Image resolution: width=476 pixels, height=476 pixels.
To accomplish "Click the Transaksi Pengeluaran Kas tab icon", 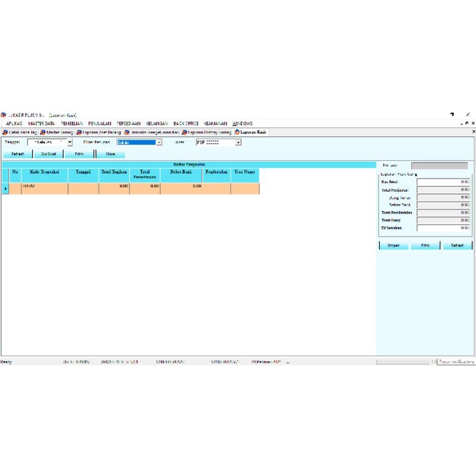I will click(127, 132).
